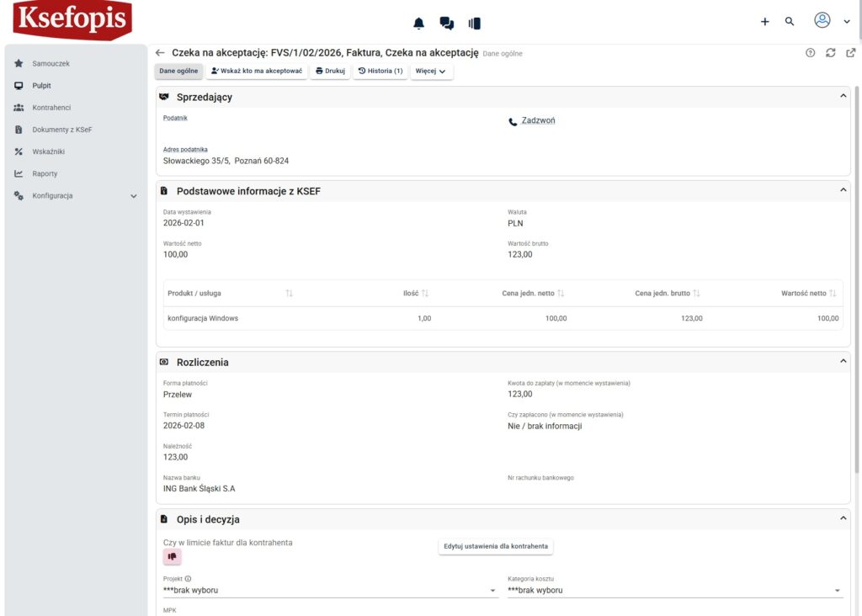Click the help question mark icon
The image size is (862, 616).
point(810,52)
